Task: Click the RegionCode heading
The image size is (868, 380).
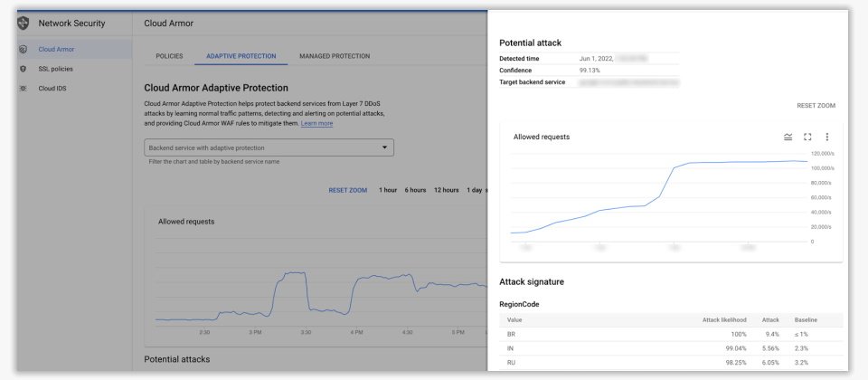Action: (x=519, y=304)
